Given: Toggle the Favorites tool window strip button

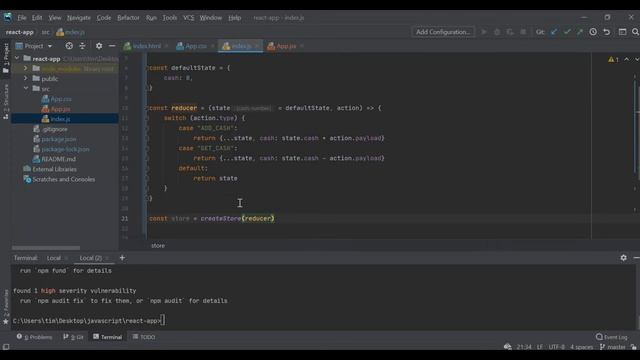Looking at the screenshot, I should (6, 307).
